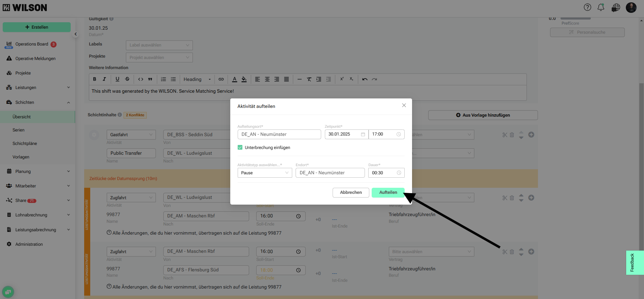
Task: Insert a block quote in the editor
Action: pyautogui.click(x=150, y=79)
